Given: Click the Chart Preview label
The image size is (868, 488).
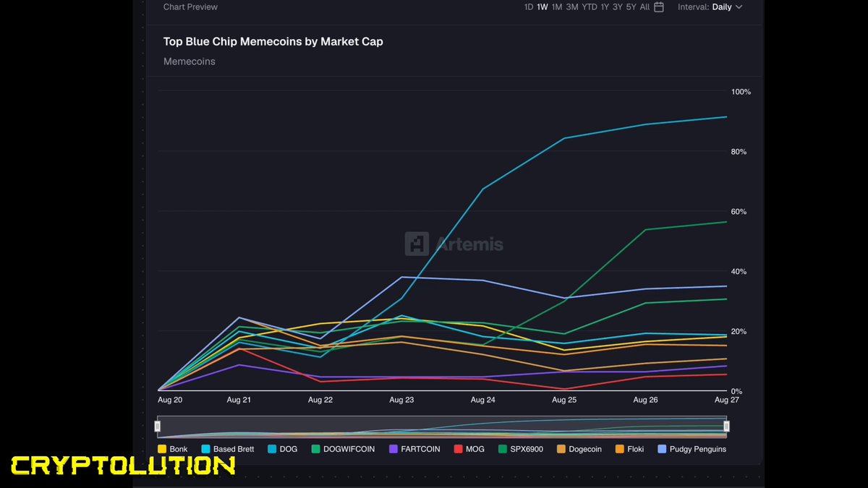Looking at the screenshot, I should click(x=190, y=7).
